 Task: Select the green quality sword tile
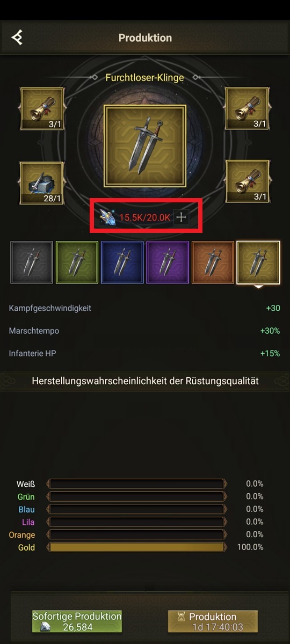pyautogui.click(x=77, y=262)
